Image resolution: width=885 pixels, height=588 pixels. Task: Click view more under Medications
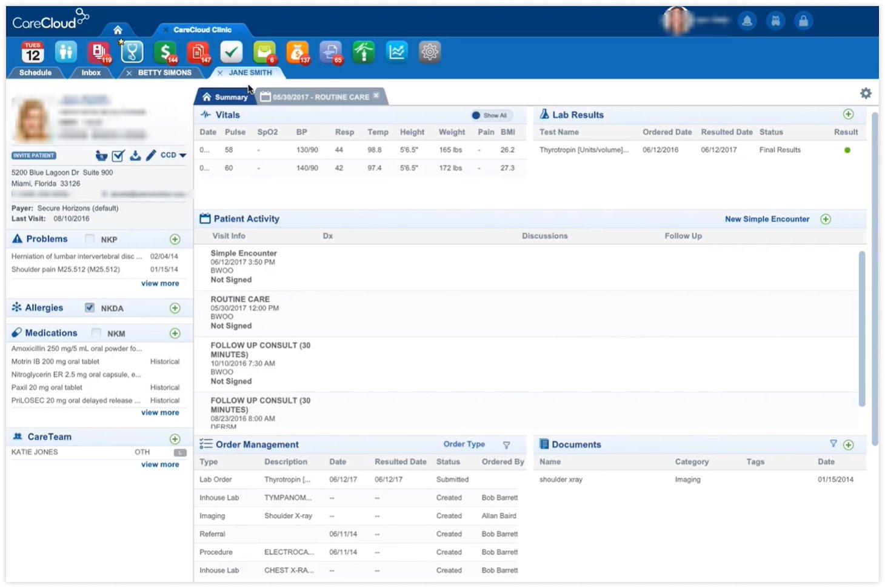[160, 412]
